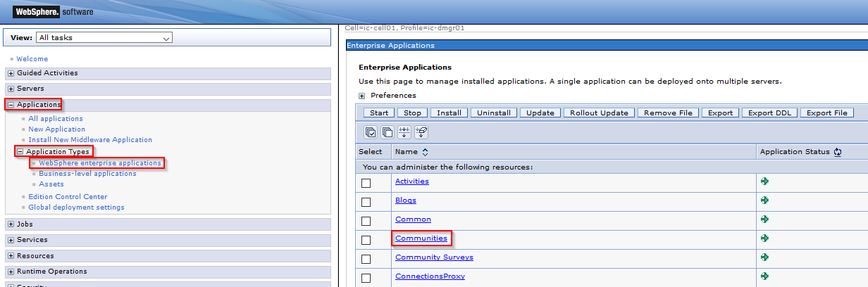Collapse the Applications navigation group
Viewport: 868px width, 287px height.
(11, 105)
